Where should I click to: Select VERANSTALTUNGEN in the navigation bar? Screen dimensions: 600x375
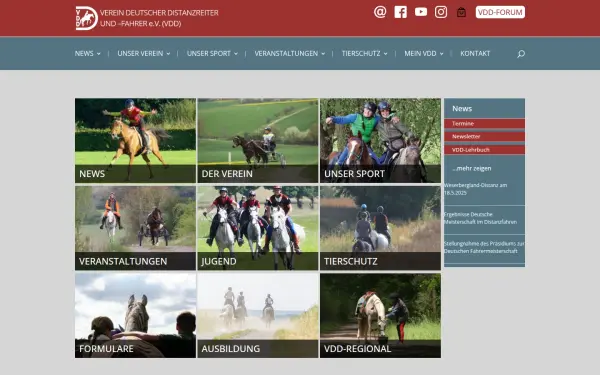(286, 54)
